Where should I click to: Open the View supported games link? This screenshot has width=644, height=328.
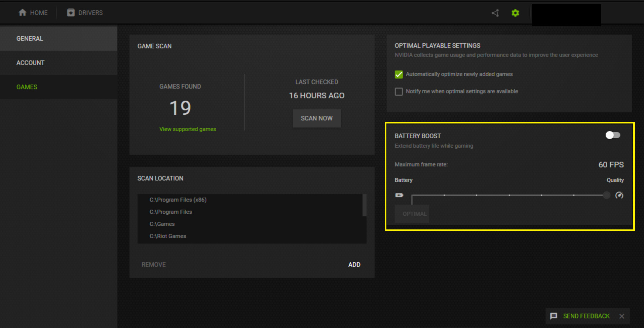click(x=188, y=129)
